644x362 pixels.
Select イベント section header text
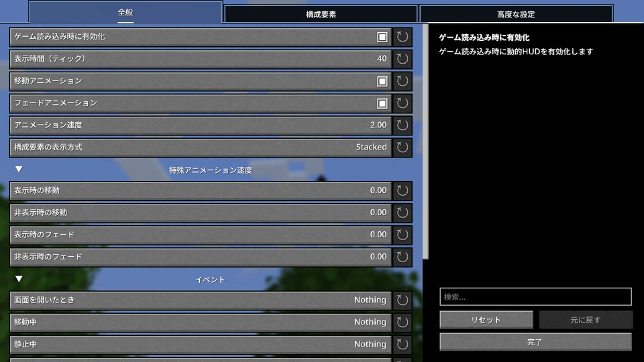(x=210, y=280)
